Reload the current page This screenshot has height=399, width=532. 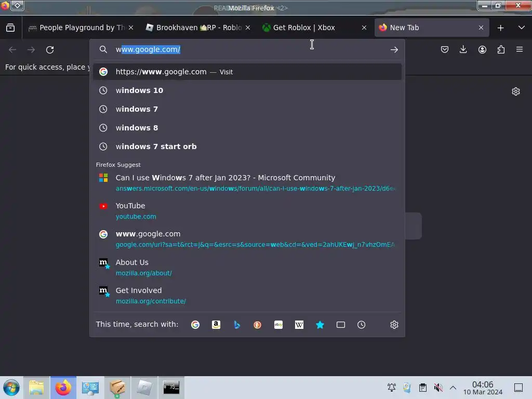click(x=50, y=49)
